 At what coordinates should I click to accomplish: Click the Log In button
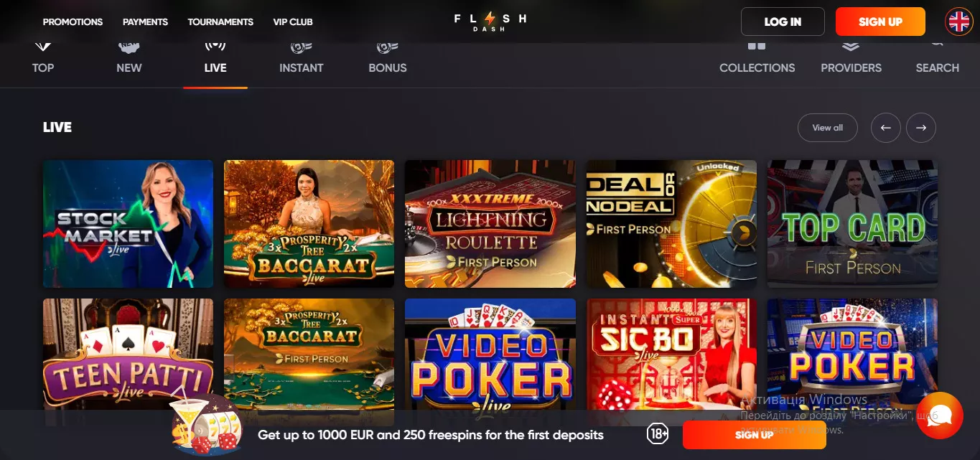[x=783, y=22]
